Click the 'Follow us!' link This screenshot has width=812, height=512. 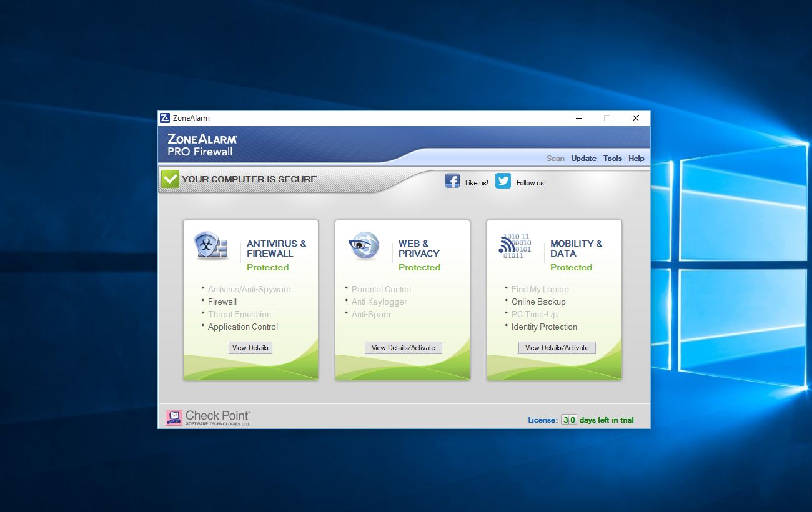pyautogui.click(x=531, y=183)
